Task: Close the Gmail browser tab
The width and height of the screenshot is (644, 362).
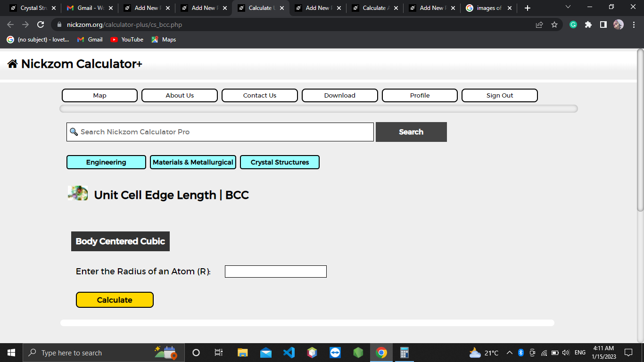Action: coord(111,8)
